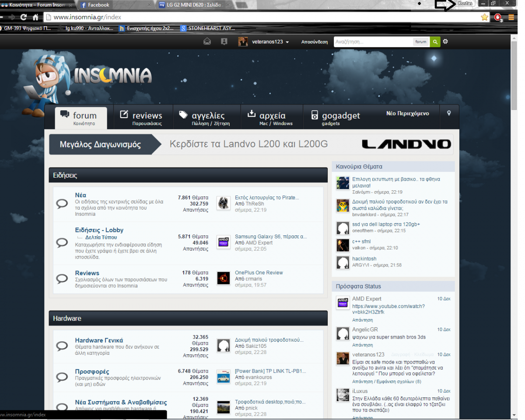Image resolution: width=525 pixels, height=420 pixels.
Task: Open the Ενισχυτής ήχου 2x2 bookmark
Action: pyautogui.click(x=147, y=28)
